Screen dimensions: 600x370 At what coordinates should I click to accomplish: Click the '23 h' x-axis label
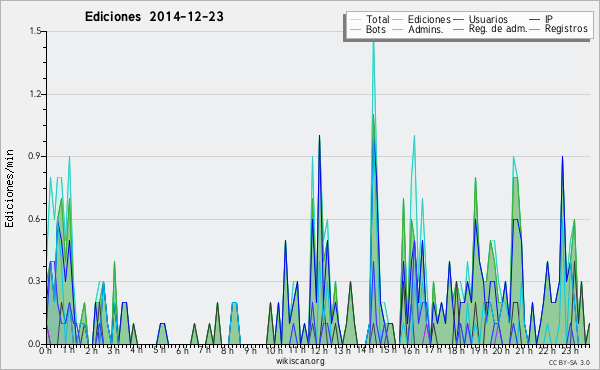570,351
